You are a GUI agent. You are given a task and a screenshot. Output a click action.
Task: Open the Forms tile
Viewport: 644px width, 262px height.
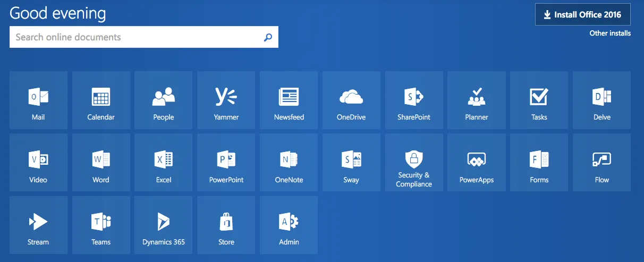click(x=539, y=163)
